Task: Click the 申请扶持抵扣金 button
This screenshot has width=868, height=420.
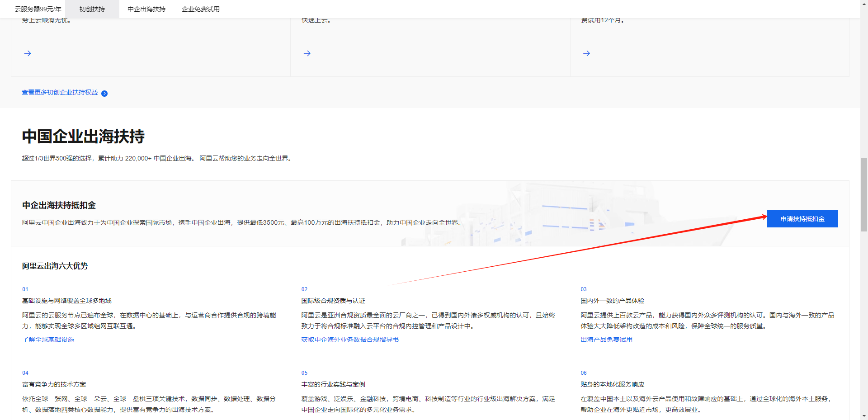Action: pyautogui.click(x=802, y=219)
